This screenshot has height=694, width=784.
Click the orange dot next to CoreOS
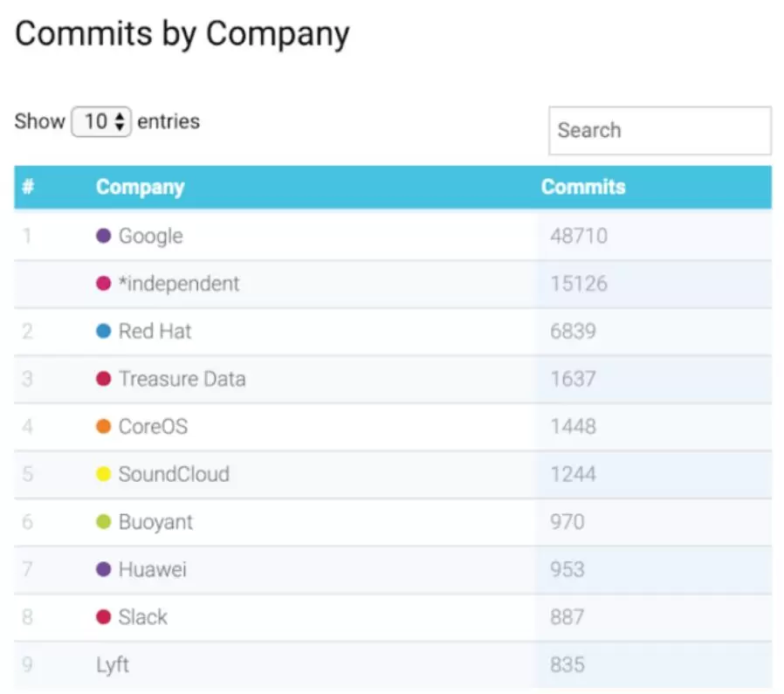[x=104, y=427]
